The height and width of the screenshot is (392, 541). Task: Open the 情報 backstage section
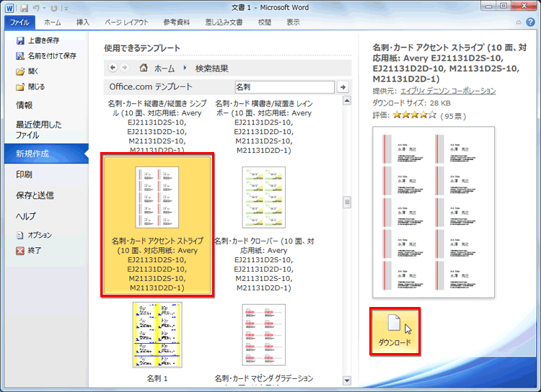point(24,105)
